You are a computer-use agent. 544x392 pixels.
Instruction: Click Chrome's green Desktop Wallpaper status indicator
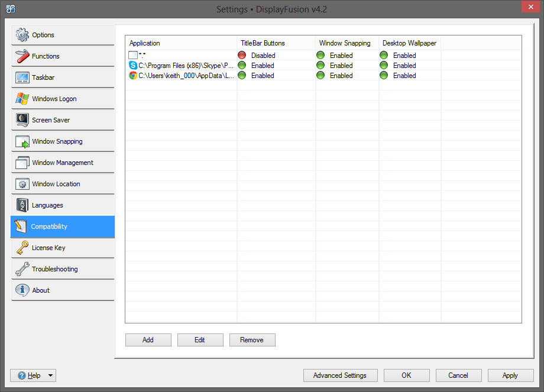click(384, 76)
